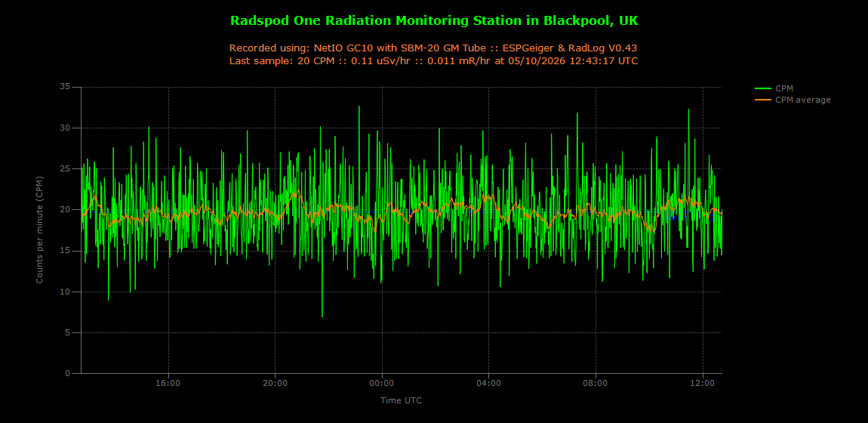The height and width of the screenshot is (423, 868).
Task: Click the 'Recorded using: NetIO GC10' subtitle line
Action: [433, 48]
